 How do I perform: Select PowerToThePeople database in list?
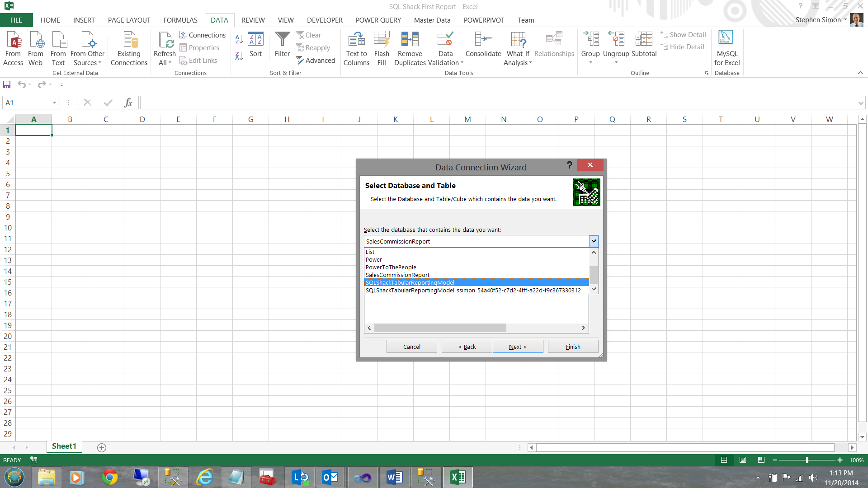[x=391, y=267]
